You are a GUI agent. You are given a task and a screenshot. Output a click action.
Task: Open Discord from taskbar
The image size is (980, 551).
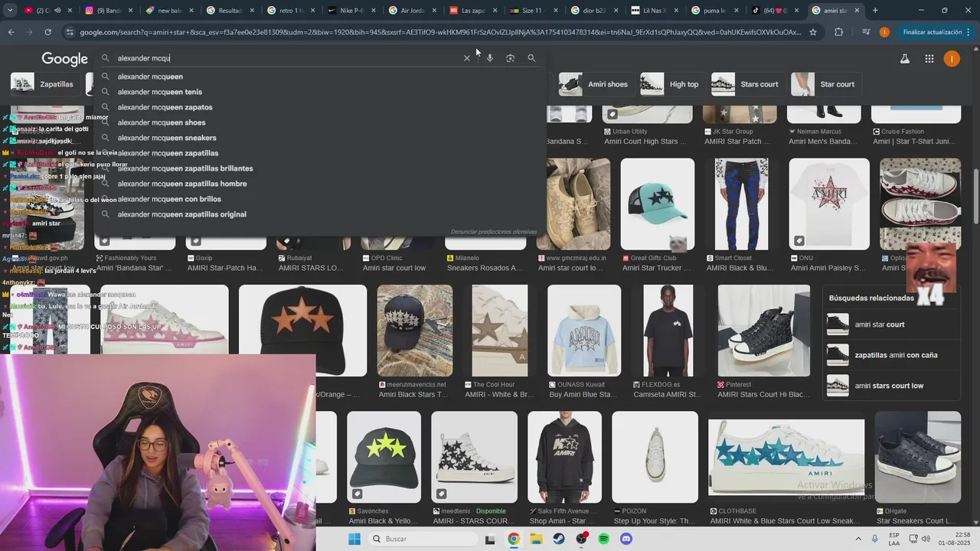coord(626,539)
